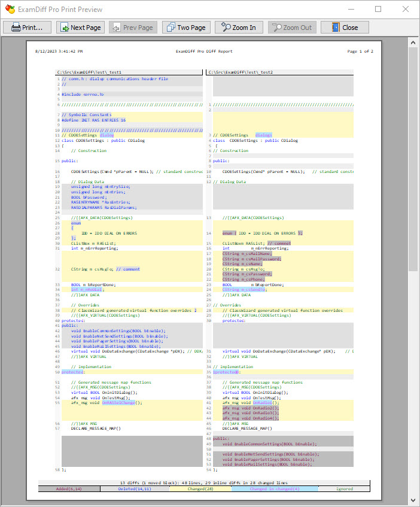Click the Ignored legend box
Screen dimensions: 420x507
point(344,488)
